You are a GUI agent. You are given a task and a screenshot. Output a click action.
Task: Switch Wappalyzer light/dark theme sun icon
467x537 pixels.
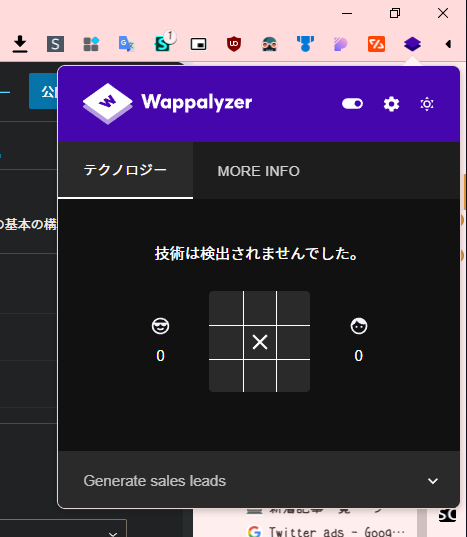pos(427,104)
